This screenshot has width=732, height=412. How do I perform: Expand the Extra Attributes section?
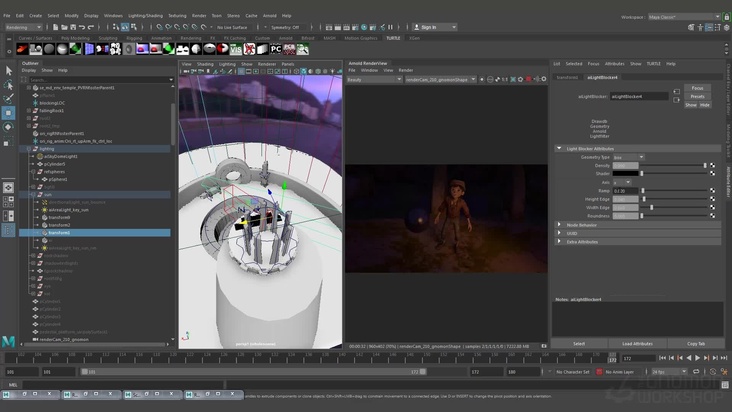[x=559, y=242]
